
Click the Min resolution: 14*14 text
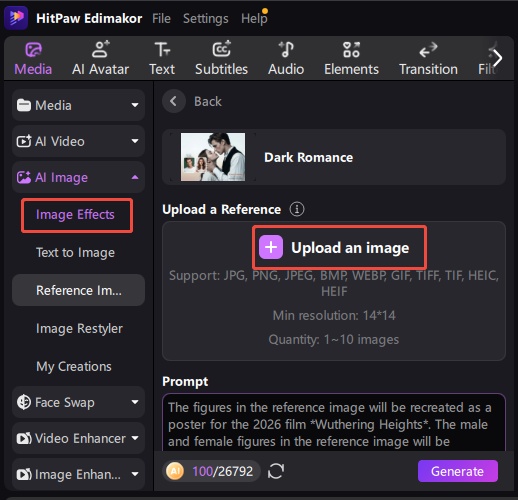click(x=334, y=315)
